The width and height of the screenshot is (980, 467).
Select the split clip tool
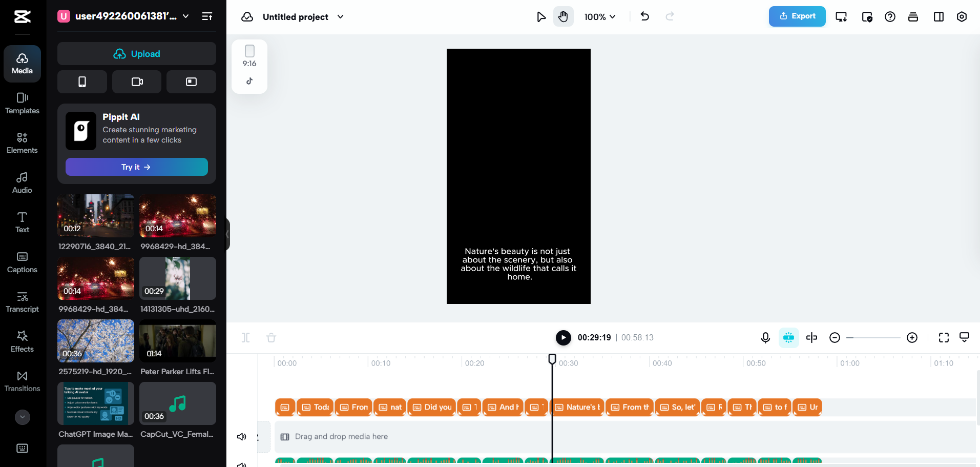pos(811,337)
